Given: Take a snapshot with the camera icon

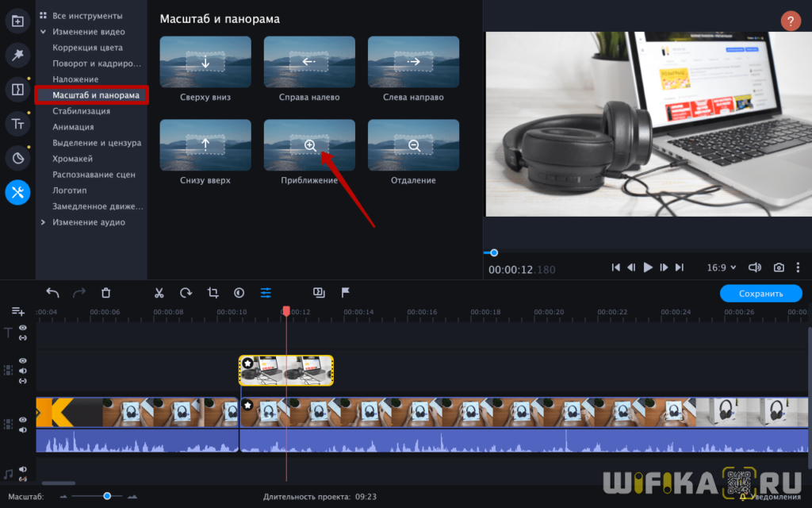Looking at the screenshot, I should (x=779, y=267).
